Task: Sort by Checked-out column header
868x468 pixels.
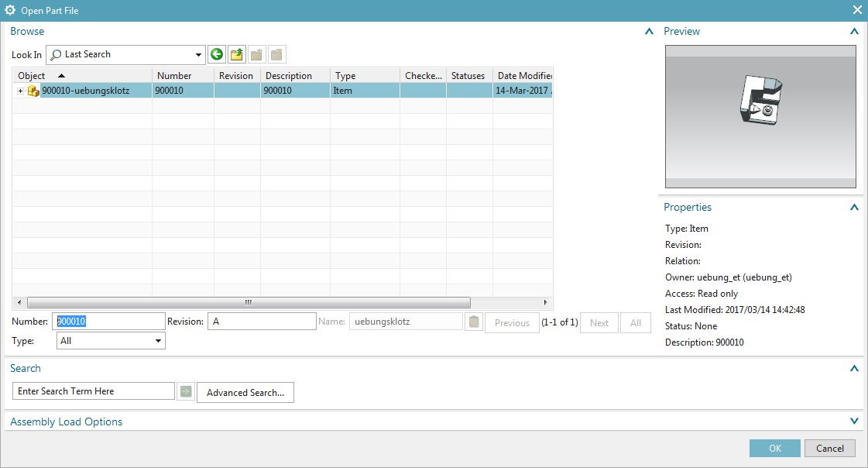Action: pos(424,75)
